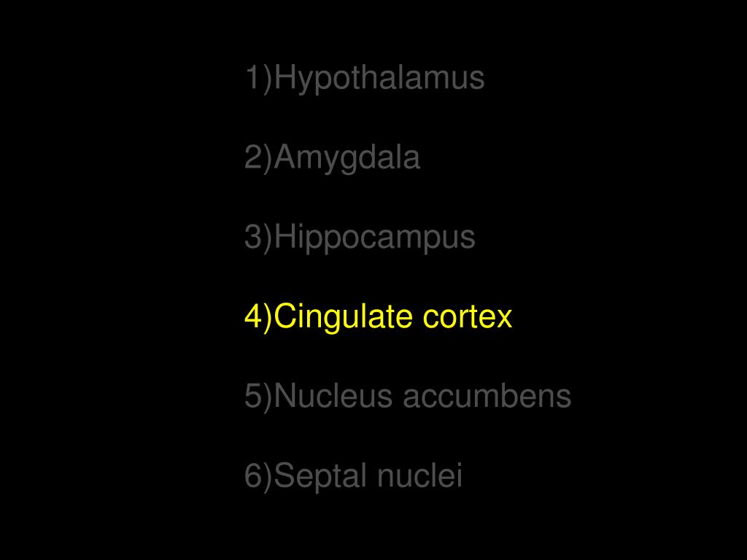Click the empty black slide background
The width and height of the screenshot is (747, 560).
119,286
